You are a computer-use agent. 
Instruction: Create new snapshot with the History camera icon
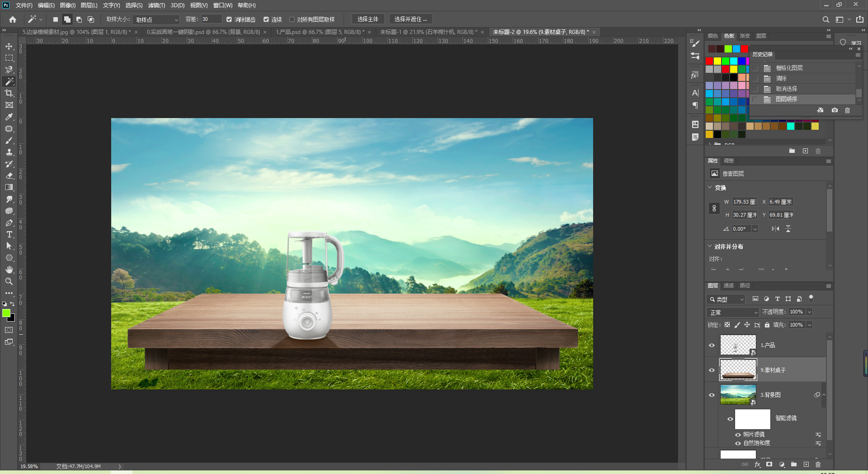pyautogui.click(x=835, y=110)
